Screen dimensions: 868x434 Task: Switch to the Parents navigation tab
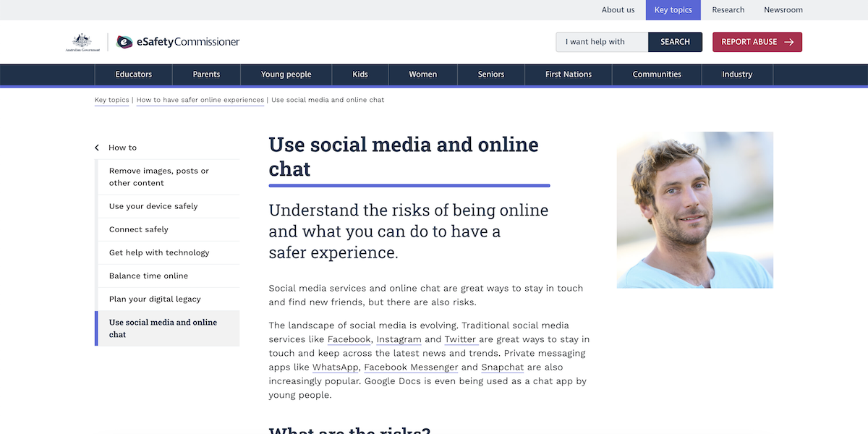206,74
